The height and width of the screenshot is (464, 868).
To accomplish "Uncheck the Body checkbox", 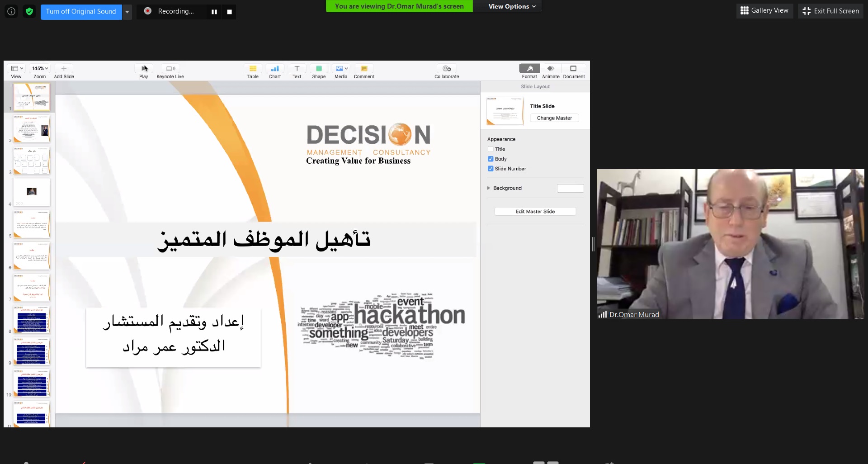I will click(x=491, y=159).
